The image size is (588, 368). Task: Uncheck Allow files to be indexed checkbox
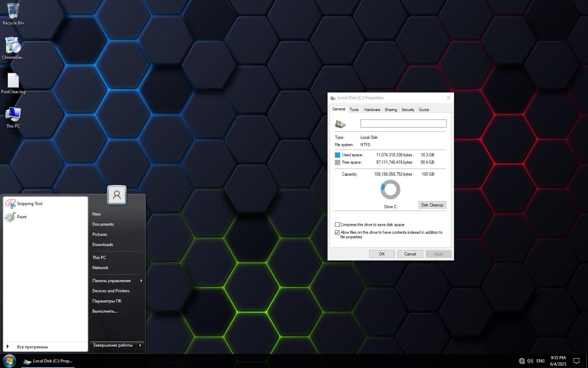click(337, 232)
